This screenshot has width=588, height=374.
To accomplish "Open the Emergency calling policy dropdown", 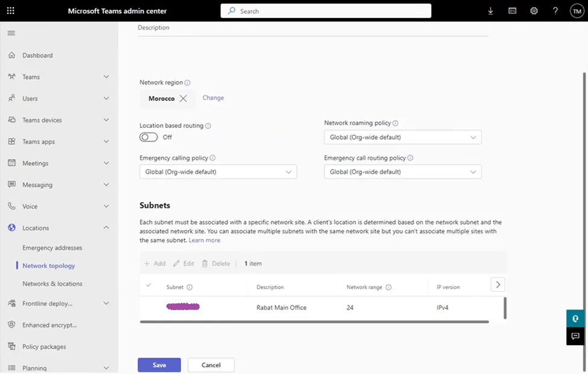I will [x=218, y=172].
